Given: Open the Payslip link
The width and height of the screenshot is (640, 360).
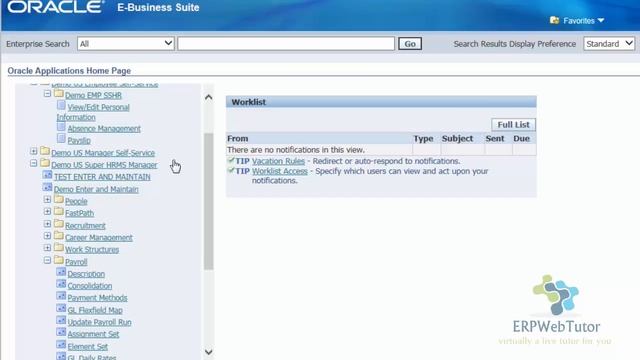Looking at the screenshot, I should [79, 140].
